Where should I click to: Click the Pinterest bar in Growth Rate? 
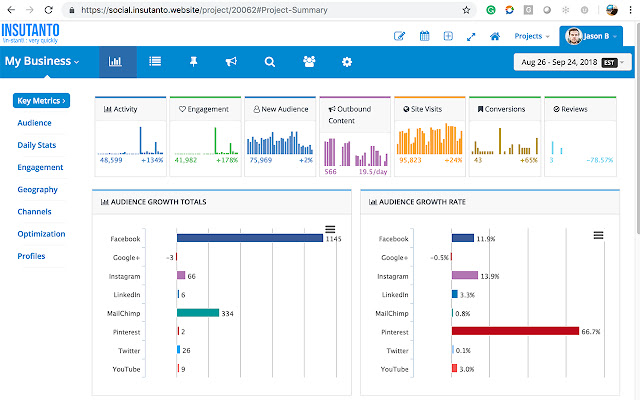pyautogui.click(x=516, y=331)
